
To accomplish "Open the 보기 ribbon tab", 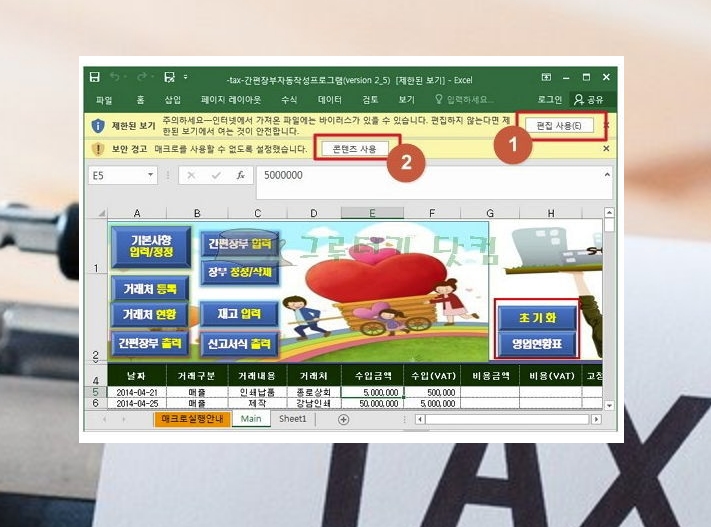I will [406, 100].
